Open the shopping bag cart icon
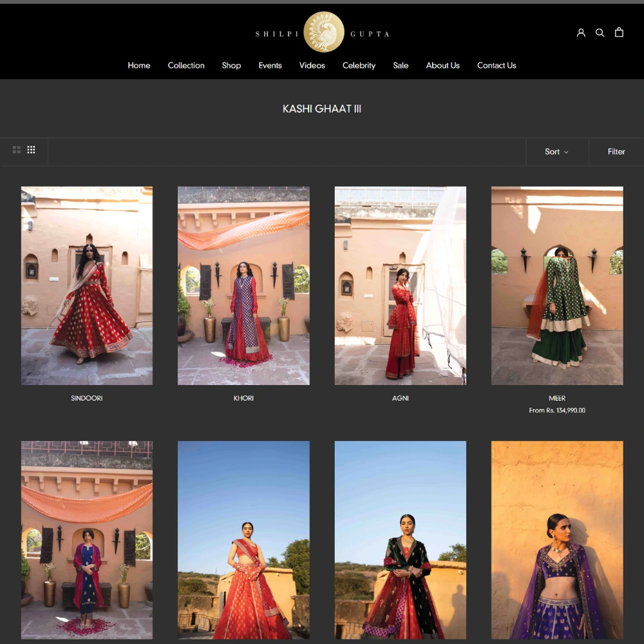This screenshot has height=644, width=644. click(619, 32)
